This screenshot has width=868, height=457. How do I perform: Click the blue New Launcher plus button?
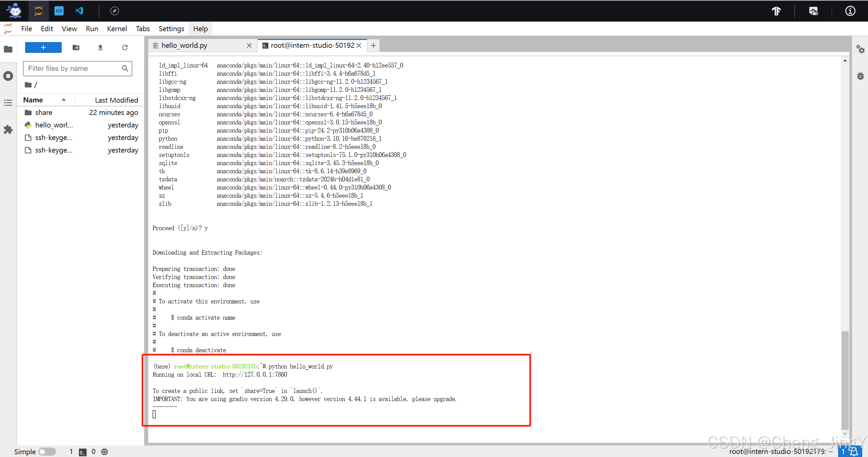coord(43,47)
